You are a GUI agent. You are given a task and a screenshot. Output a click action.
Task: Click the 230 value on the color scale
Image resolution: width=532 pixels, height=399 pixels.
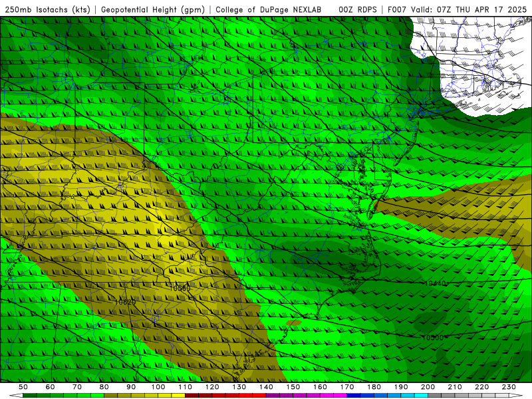(509, 387)
